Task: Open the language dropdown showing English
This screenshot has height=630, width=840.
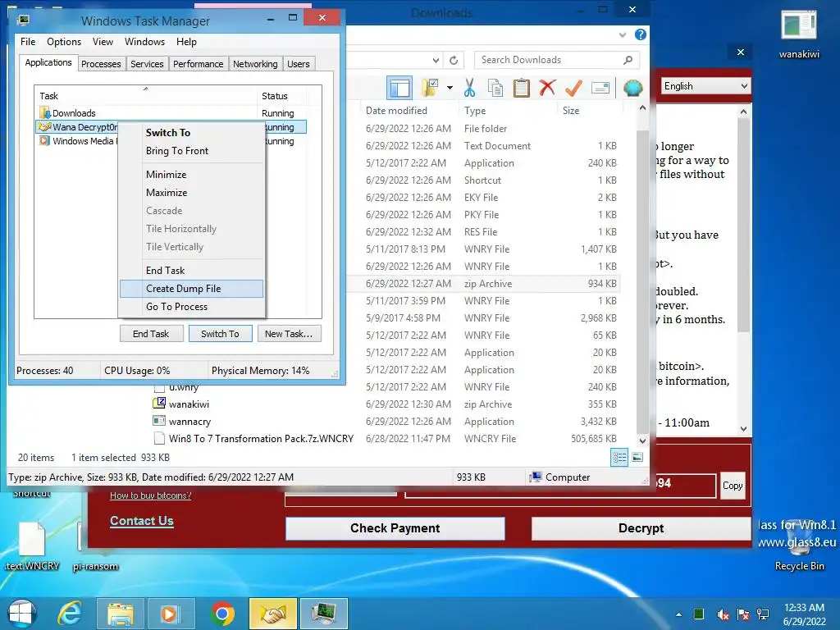Action: pyautogui.click(x=705, y=86)
